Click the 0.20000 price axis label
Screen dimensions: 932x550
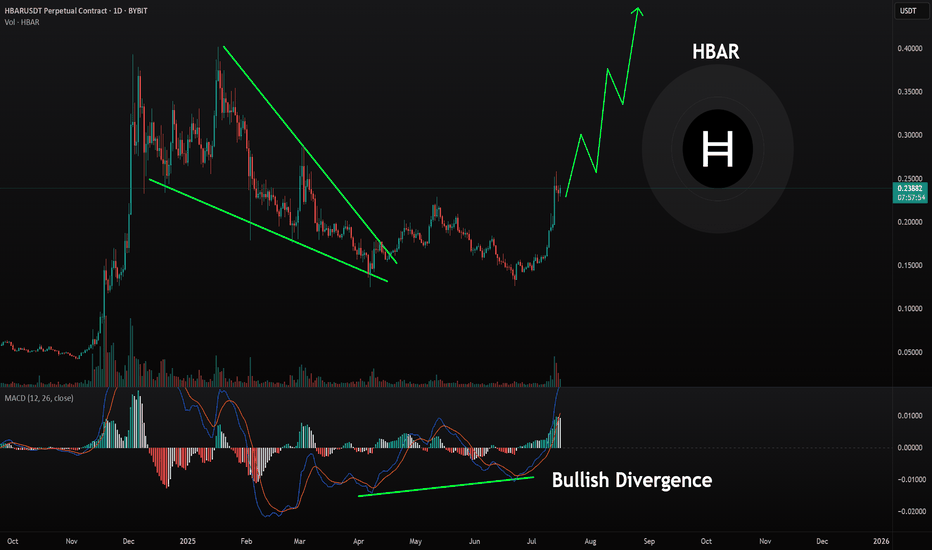(x=910, y=222)
